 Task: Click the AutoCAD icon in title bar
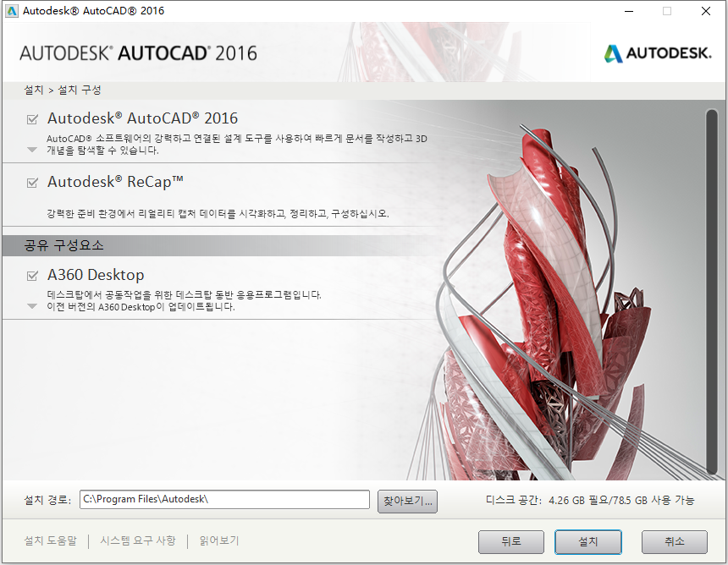coord(11,11)
